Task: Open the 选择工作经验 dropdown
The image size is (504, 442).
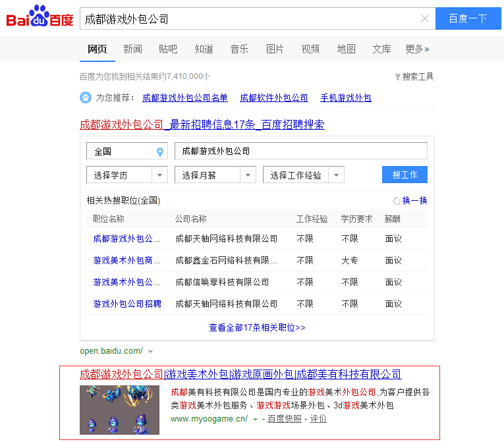Action: (x=303, y=175)
